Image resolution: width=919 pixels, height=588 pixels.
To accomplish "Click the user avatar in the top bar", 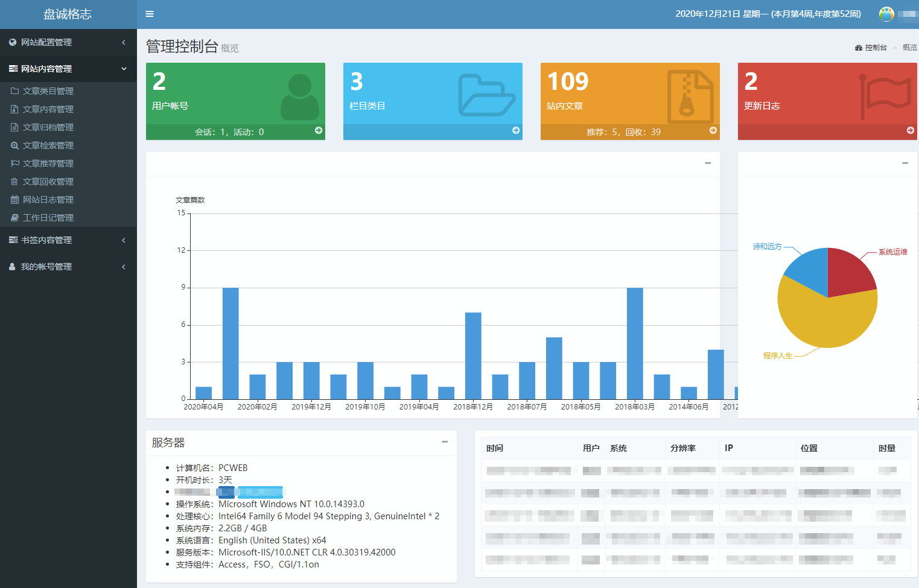I will 886,13.
